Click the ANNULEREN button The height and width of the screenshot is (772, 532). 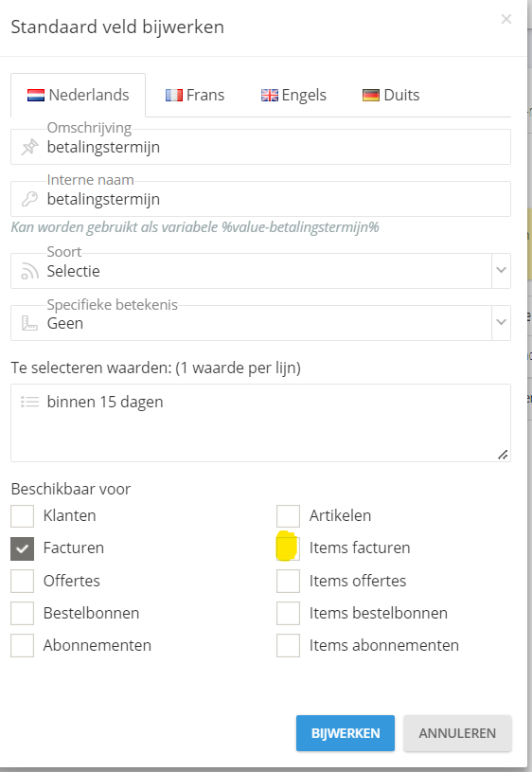(457, 733)
